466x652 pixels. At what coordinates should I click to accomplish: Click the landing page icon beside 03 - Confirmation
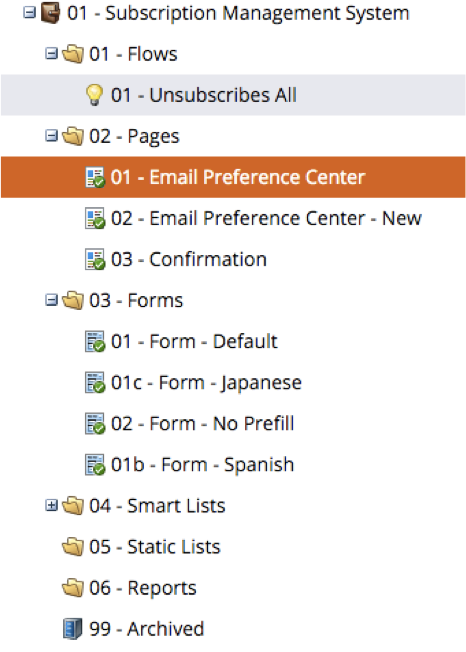point(95,259)
